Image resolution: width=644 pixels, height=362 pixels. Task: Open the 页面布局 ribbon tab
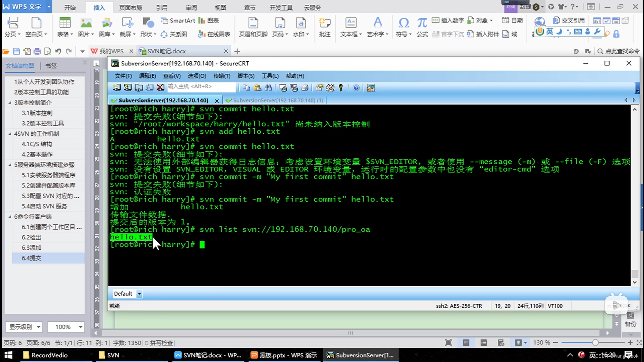(130, 7)
